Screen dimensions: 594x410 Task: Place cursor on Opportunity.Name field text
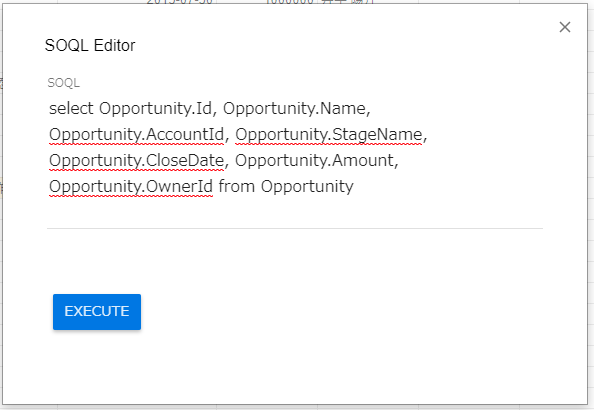point(296,109)
